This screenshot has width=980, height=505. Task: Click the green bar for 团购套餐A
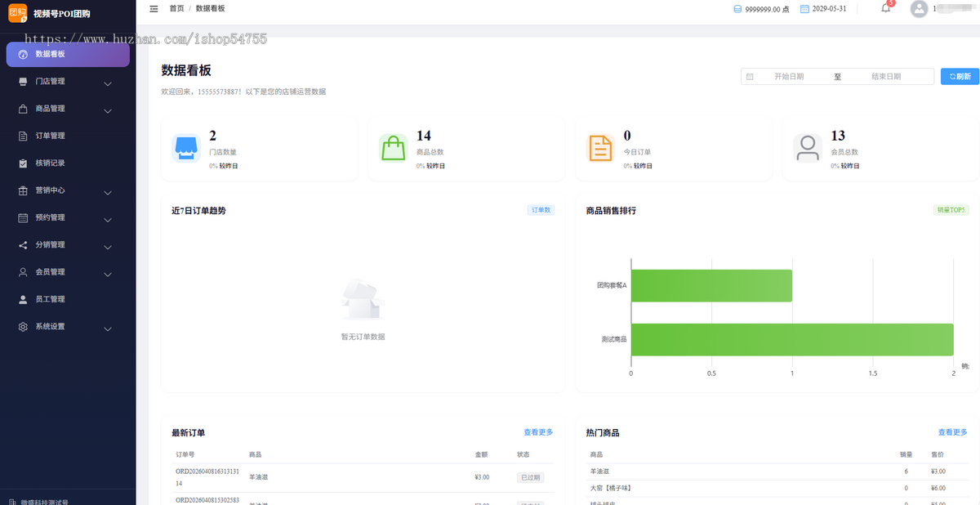pos(711,285)
